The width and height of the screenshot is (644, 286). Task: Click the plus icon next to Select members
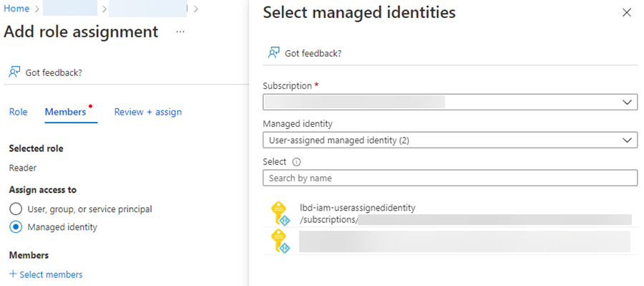point(13,274)
